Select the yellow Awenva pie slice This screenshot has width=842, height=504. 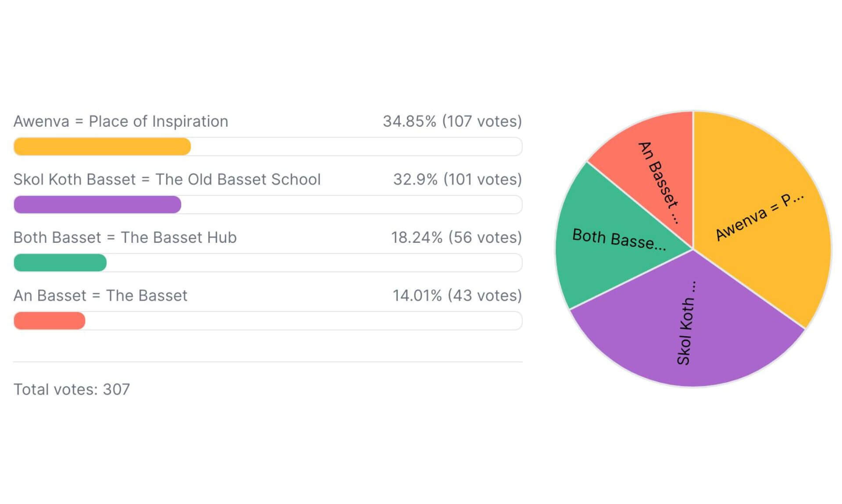(763, 215)
